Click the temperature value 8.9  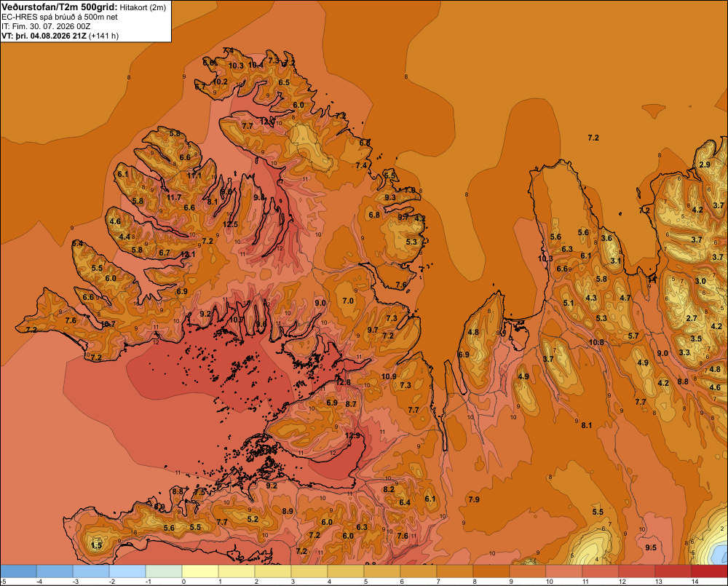[x=288, y=511]
